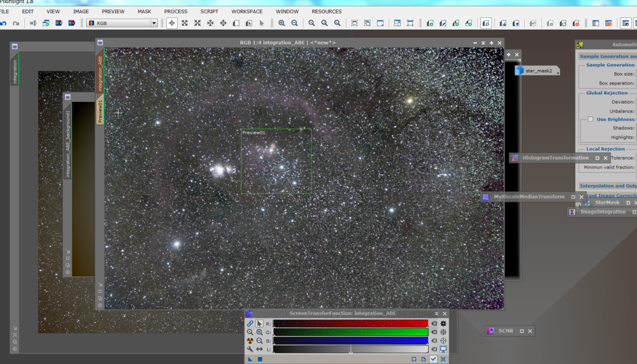Open the PROCESS menu

[176, 11]
